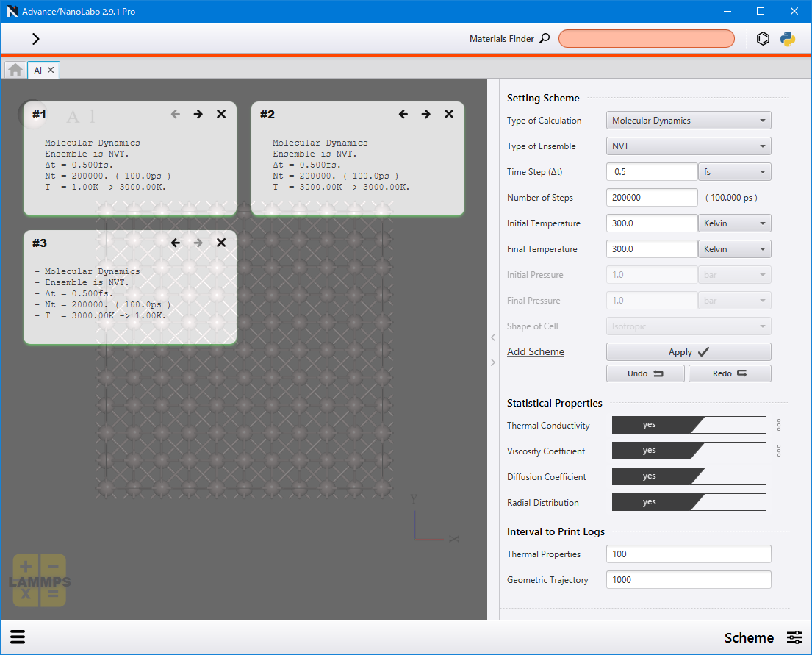Go to the Home tab icon
812x655 pixels.
pyautogui.click(x=15, y=70)
